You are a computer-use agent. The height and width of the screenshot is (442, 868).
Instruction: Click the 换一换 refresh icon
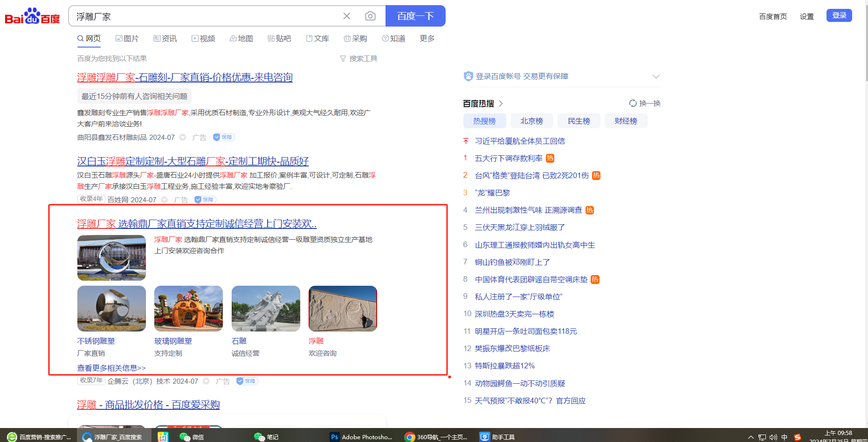pyautogui.click(x=633, y=103)
